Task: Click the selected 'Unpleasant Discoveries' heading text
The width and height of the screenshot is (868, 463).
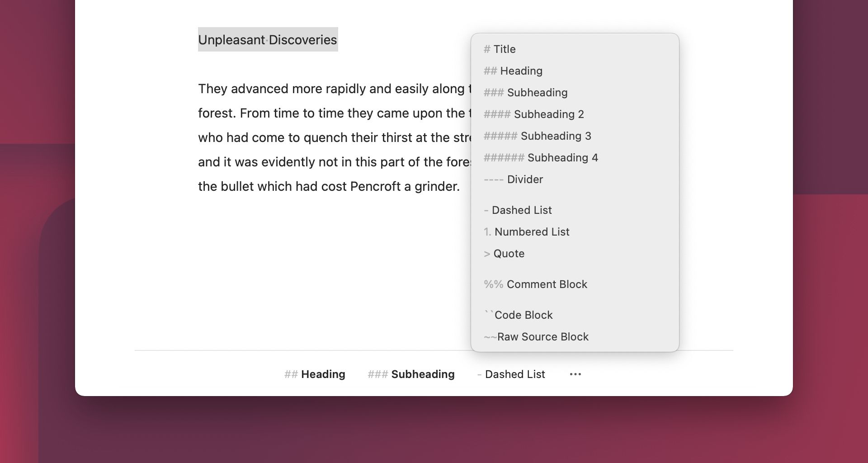Action: pos(268,39)
